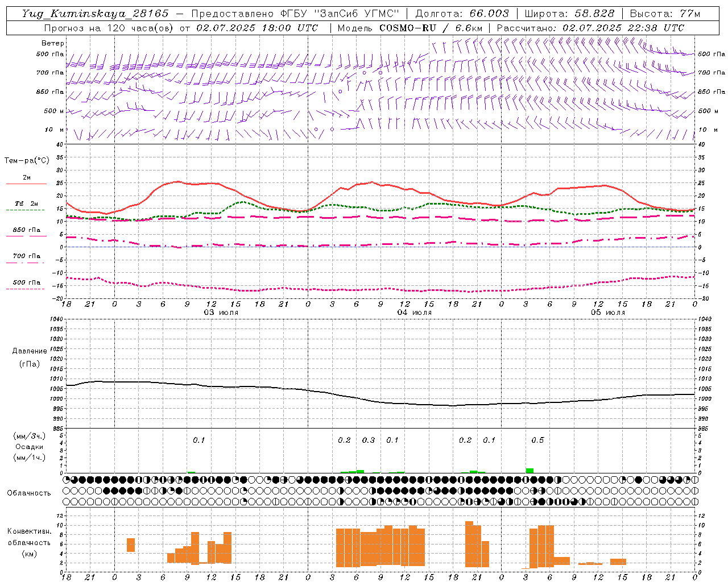Click the 0.5 precipitation amount value
Screen dimensions: 728x582
point(537,440)
